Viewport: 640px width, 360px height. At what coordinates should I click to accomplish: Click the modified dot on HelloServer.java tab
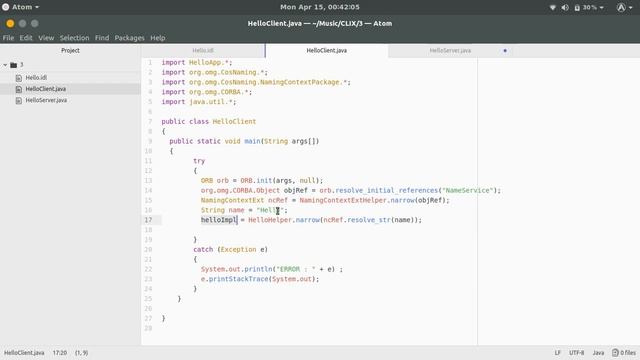(x=505, y=51)
